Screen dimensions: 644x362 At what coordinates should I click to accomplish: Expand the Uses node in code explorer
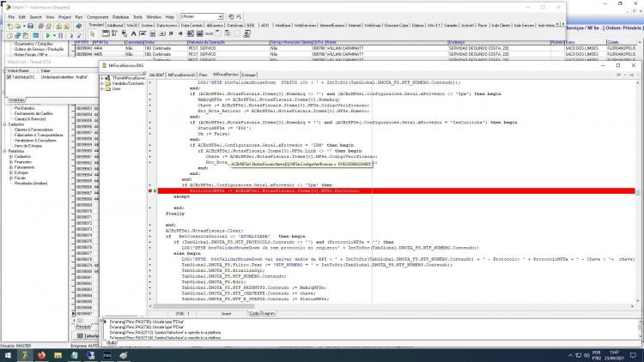[102, 88]
